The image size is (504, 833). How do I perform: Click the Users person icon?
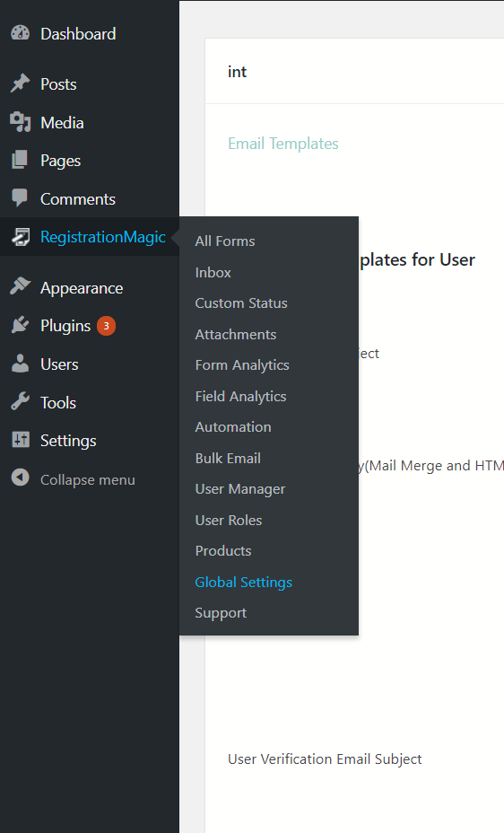[x=20, y=364]
